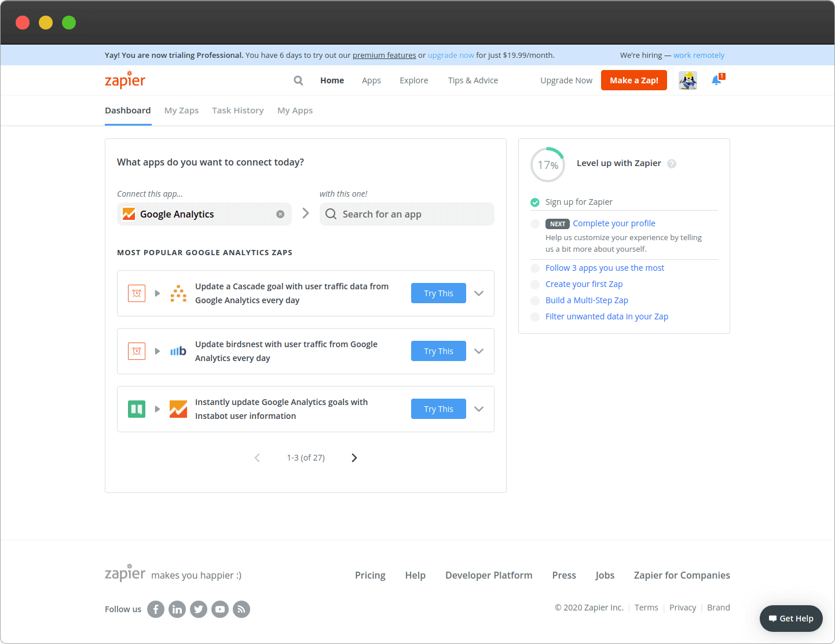Go to previous page of popular zaps
Screen dimensions: 835x644
[x=257, y=458]
